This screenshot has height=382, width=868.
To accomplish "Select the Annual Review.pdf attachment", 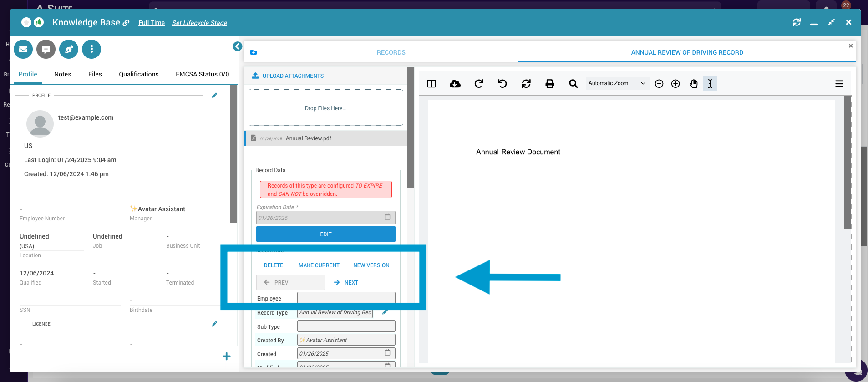I will click(x=326, y=138).
